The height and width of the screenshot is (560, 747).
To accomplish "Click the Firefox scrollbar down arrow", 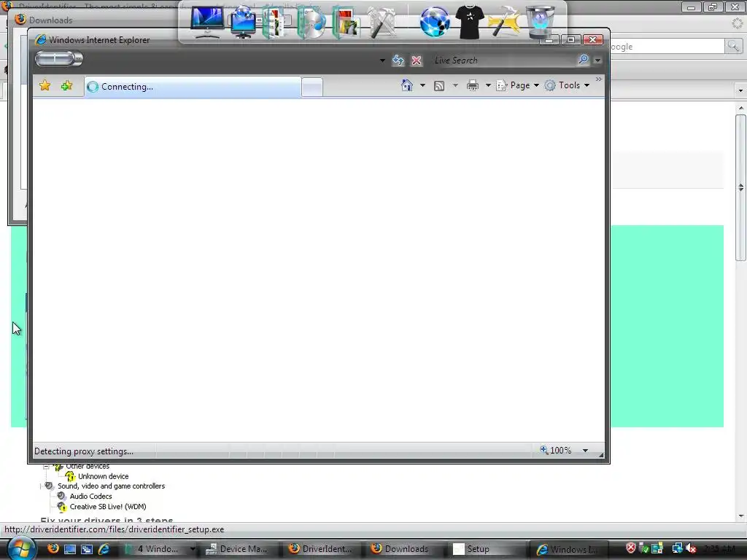I will (740, 516).
